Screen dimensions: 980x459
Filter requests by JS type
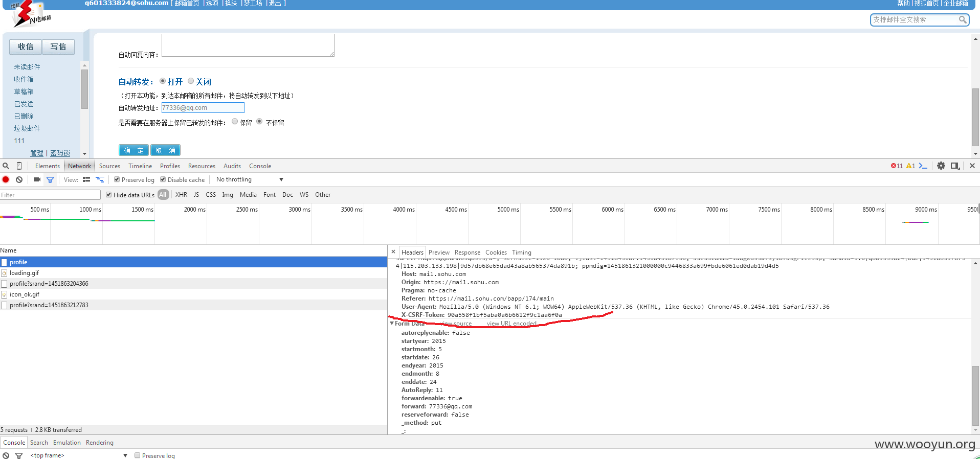pyautogui.click(x=196, y=195)
